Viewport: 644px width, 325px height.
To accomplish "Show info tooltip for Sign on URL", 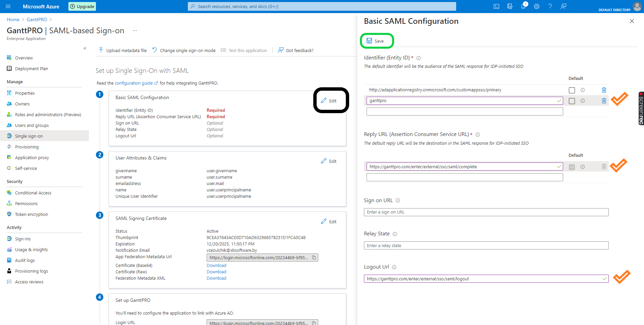I will (x=398, y=200).
